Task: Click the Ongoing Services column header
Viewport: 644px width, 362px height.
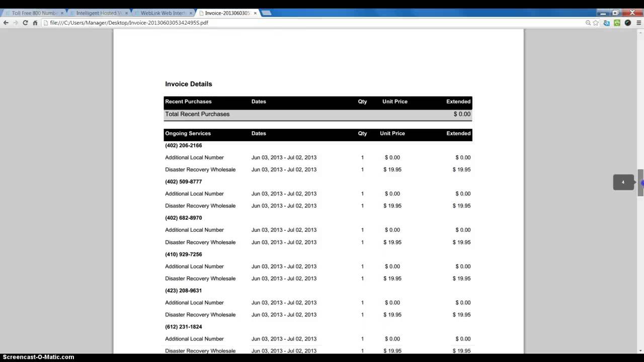Action: 188,133
